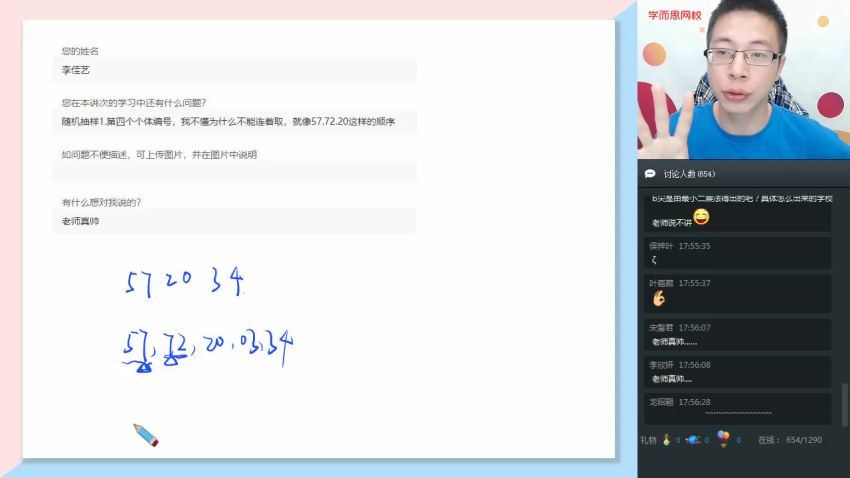
Task: Click the username at 17:55:37
Action: click(661, 283)
